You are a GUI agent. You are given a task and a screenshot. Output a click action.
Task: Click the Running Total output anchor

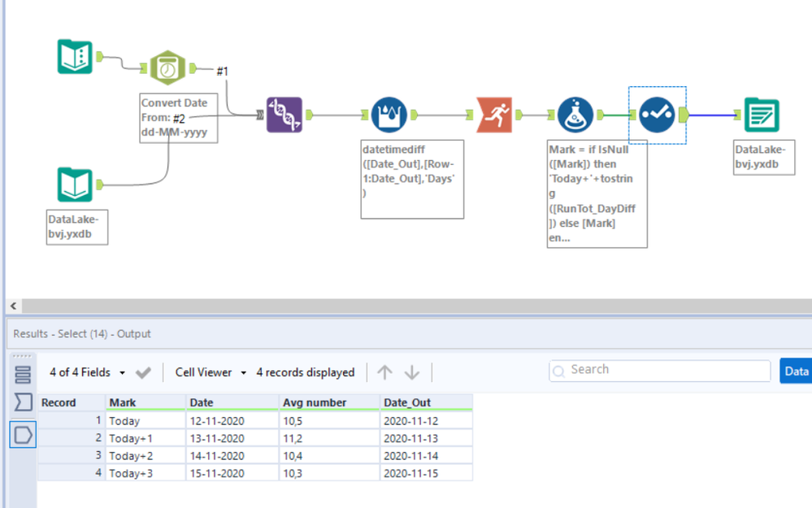coord(519,115)
